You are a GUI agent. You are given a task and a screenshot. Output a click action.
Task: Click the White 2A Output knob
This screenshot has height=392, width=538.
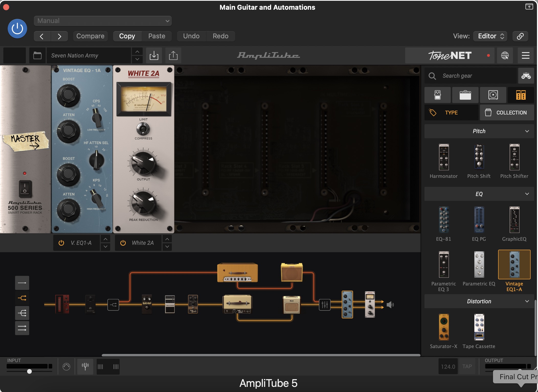pos(143,164)
